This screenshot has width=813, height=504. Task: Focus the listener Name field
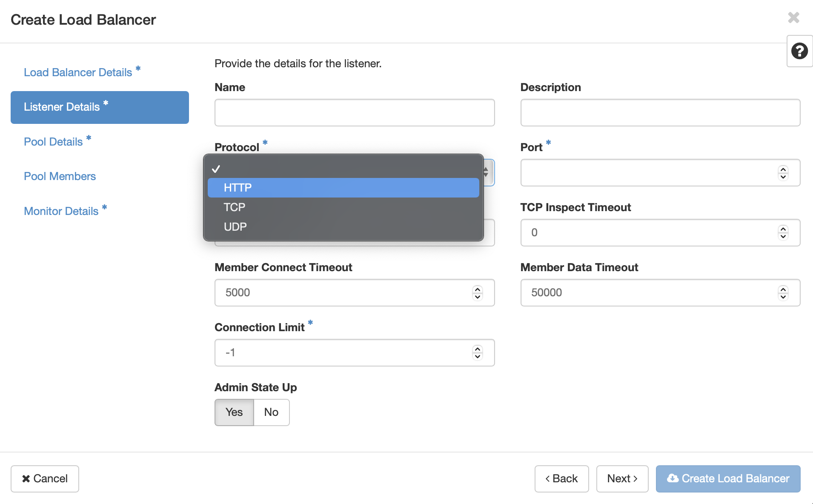click(355, 112)
